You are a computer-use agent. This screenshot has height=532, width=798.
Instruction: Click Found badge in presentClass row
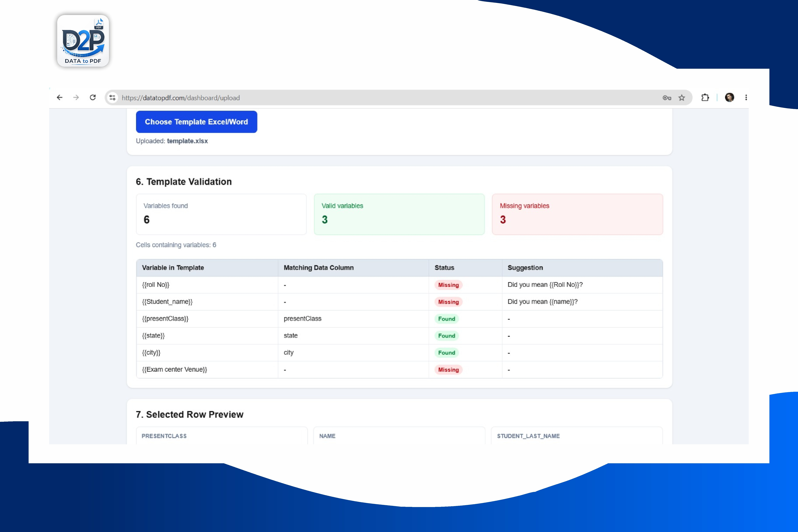click(x=446, y=319)
